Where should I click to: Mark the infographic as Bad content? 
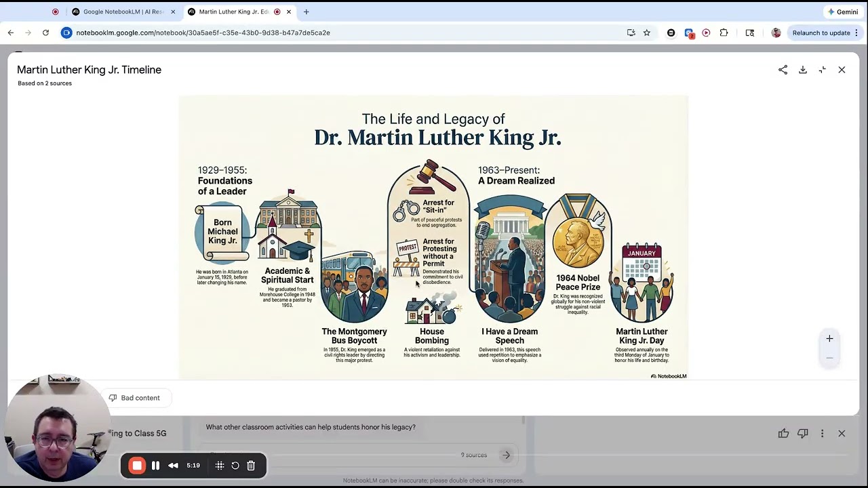(x=134, y=398)
